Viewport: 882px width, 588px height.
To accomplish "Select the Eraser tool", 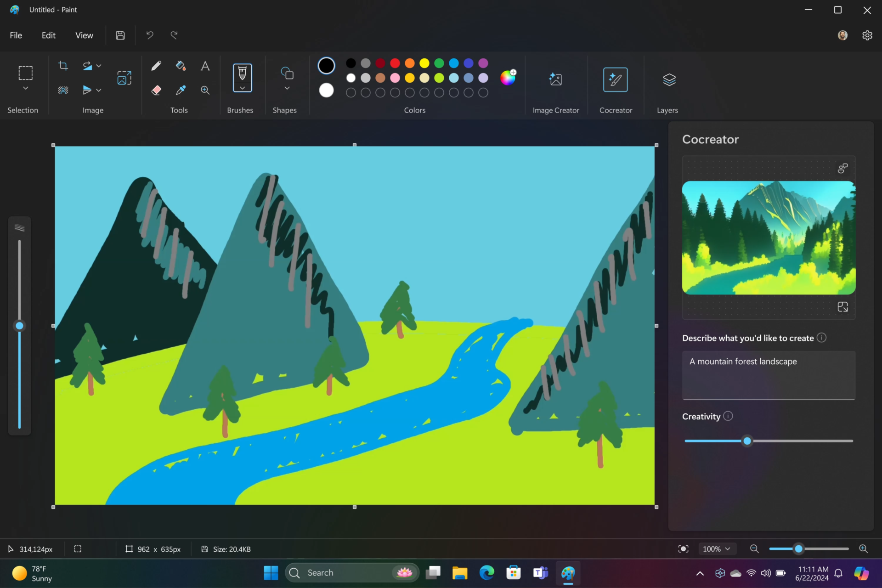I will 156,90.
